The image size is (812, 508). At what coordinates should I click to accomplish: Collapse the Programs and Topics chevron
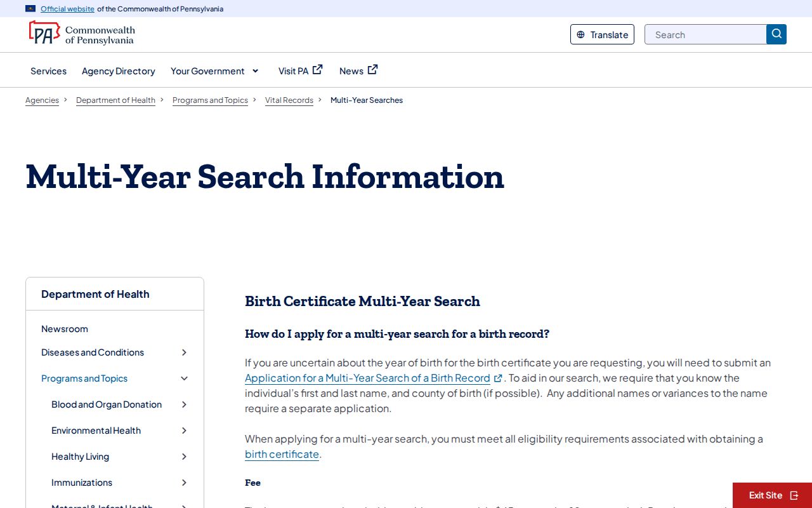point(184,378)
